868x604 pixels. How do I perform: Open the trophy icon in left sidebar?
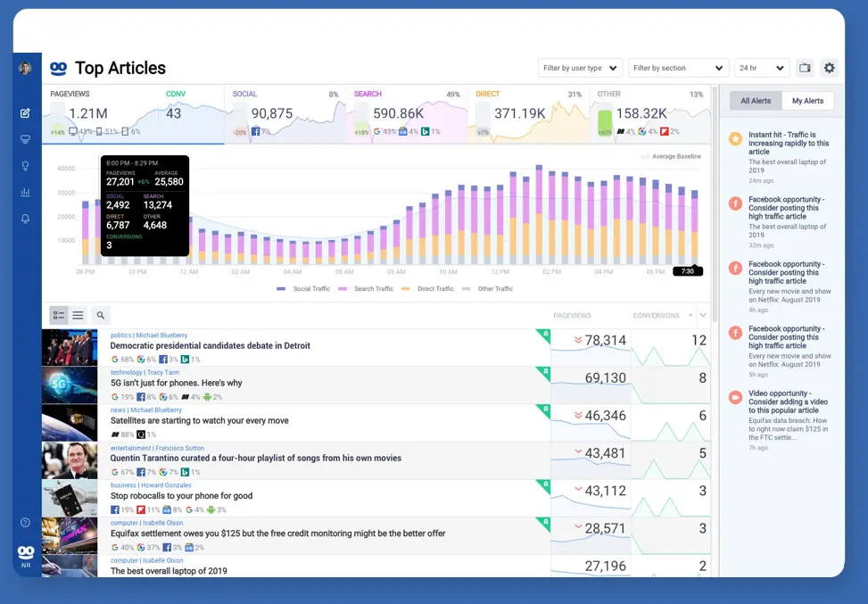[26, 139]
